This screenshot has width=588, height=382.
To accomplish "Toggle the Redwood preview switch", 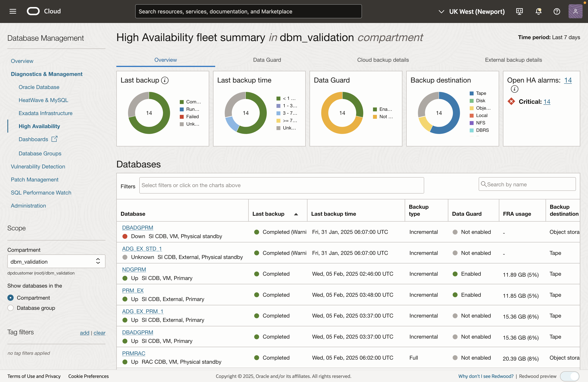I will [570, 376].
